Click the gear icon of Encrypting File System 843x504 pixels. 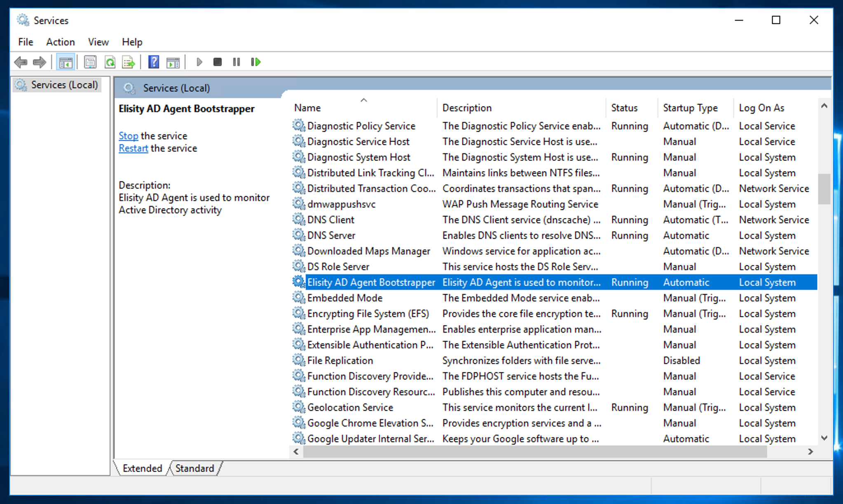point(299,313)
